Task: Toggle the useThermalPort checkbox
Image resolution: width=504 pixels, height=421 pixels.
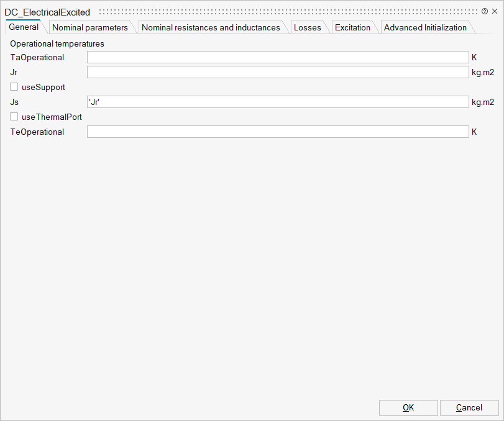Action: (x=14, y=117)
